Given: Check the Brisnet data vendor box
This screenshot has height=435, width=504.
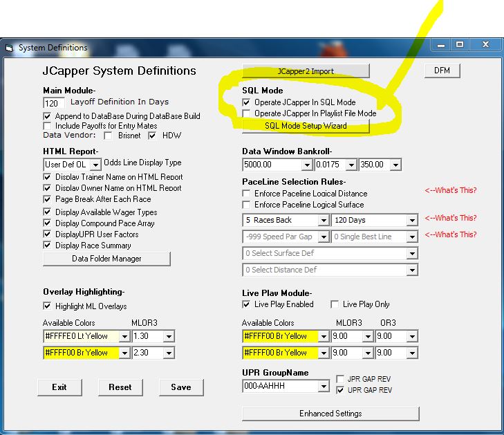Looking at the screenshot, I should point(108,136).
